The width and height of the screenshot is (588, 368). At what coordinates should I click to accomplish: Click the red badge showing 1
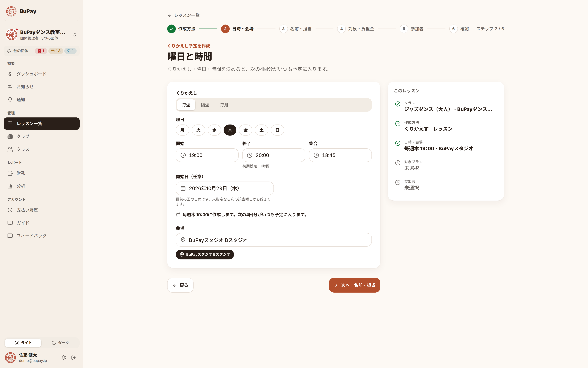click(41, 51)
